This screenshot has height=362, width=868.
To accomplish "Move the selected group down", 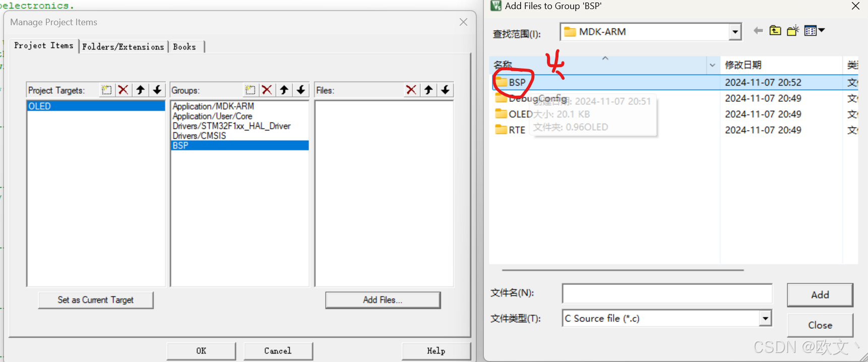I will click(x=301, y=90).
